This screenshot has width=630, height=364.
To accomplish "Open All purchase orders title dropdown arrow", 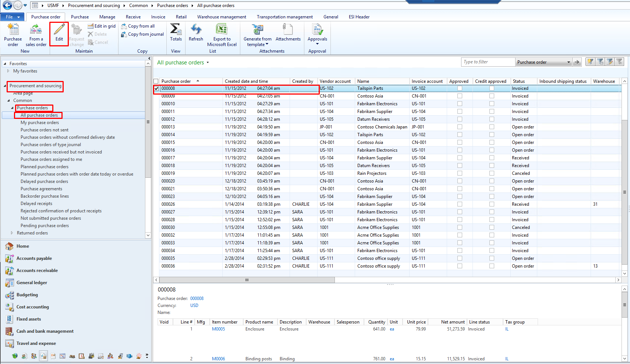I will tap(208, 63).
